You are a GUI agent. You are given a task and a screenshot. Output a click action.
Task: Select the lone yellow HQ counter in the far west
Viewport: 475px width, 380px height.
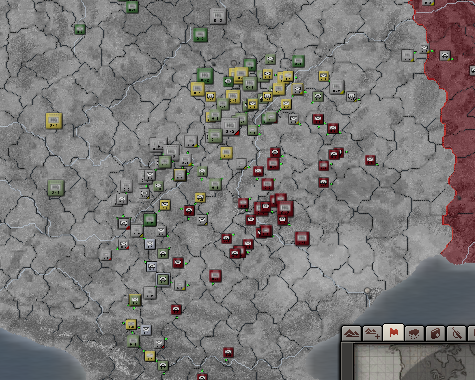pyautogui.click(x=54, y=121)
